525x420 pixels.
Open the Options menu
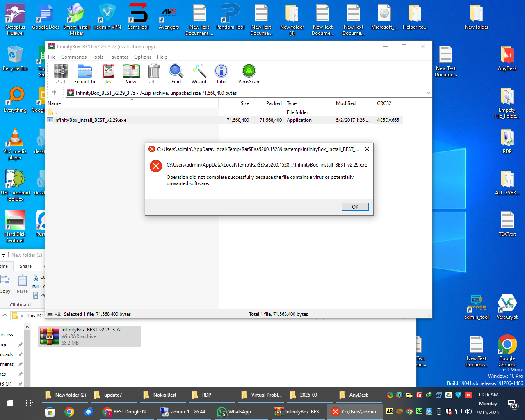pyautogui.click(x=143, y=57)
